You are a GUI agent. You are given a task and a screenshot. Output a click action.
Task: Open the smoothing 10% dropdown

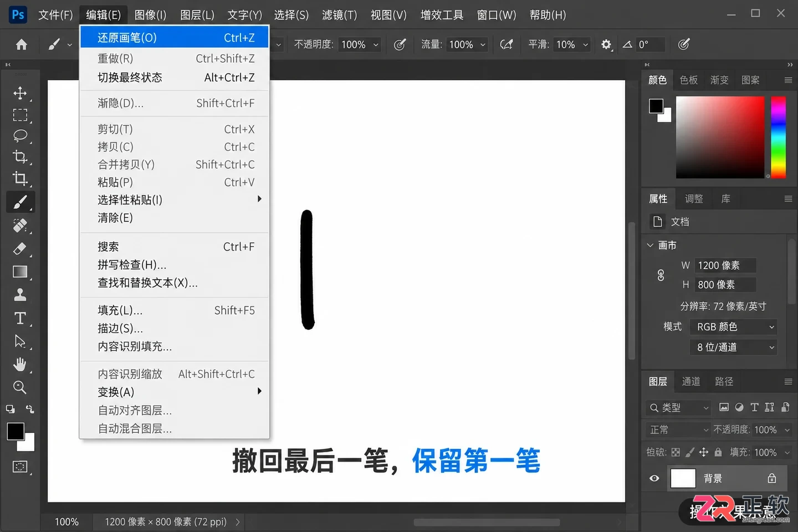click(572, 44)
